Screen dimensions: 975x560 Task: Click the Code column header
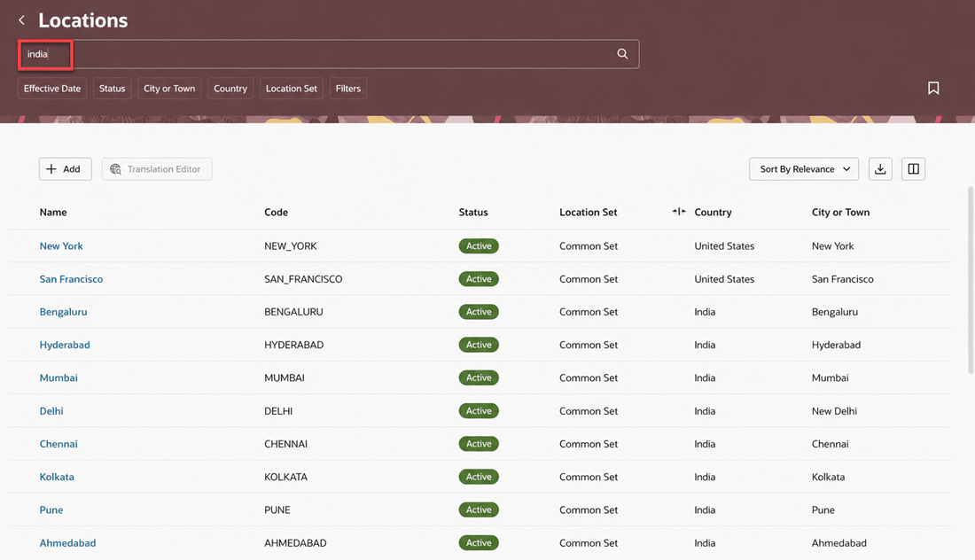(x=276, y=212)
